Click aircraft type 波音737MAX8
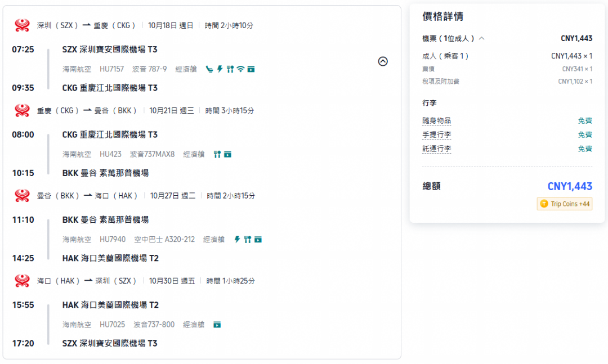The height and width of the screenshot is (364, 608). (152, 154)
